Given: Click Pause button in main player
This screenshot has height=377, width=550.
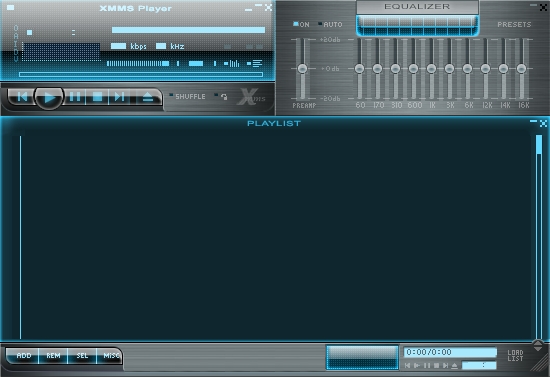Looking at the screenshot, I should tap(75, 97).
